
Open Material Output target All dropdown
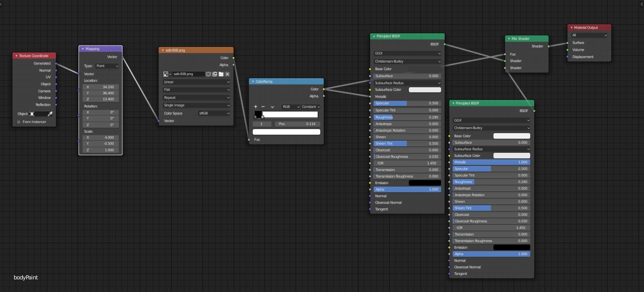[x=589, y=35]
